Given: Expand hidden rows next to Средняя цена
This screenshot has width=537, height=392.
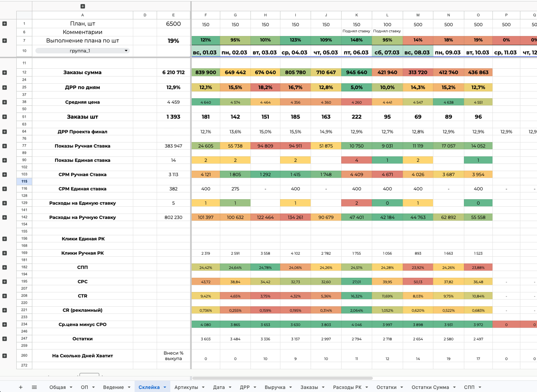Looking at the screenshot, I should coord(4,102).
